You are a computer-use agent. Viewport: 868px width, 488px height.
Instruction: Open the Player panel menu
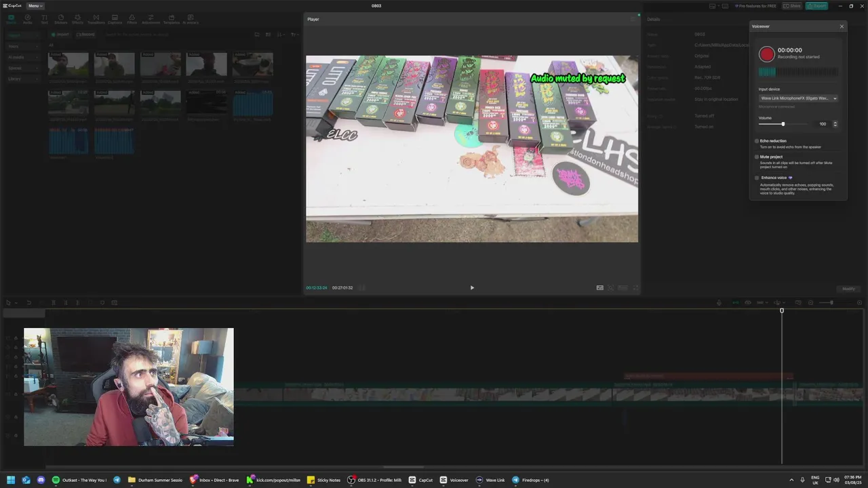[633, 19]
